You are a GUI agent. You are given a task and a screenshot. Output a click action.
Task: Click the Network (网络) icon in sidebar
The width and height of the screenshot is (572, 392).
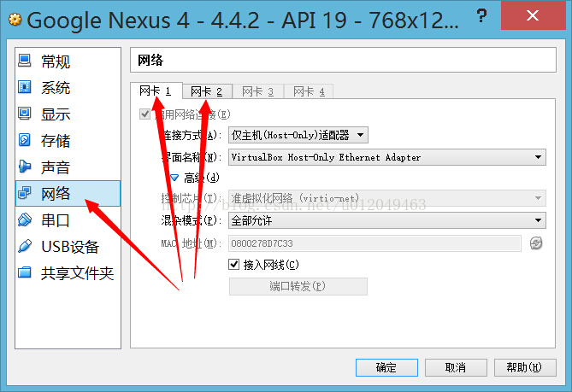[25, 193]
